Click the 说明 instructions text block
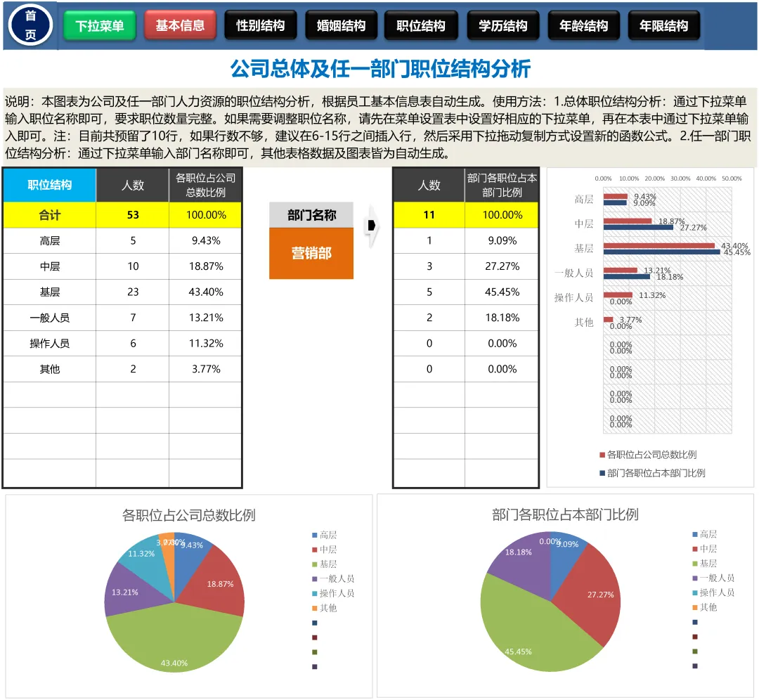 tap(379, 127)
